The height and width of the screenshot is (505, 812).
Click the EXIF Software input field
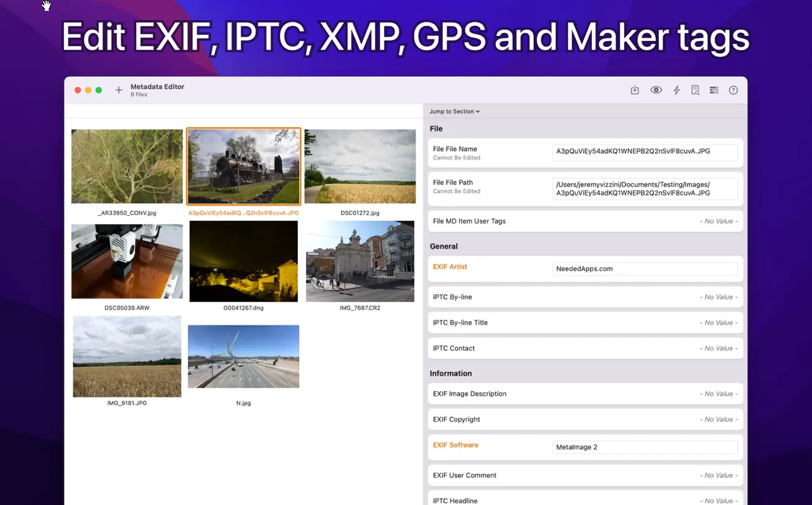pos(644,447)
